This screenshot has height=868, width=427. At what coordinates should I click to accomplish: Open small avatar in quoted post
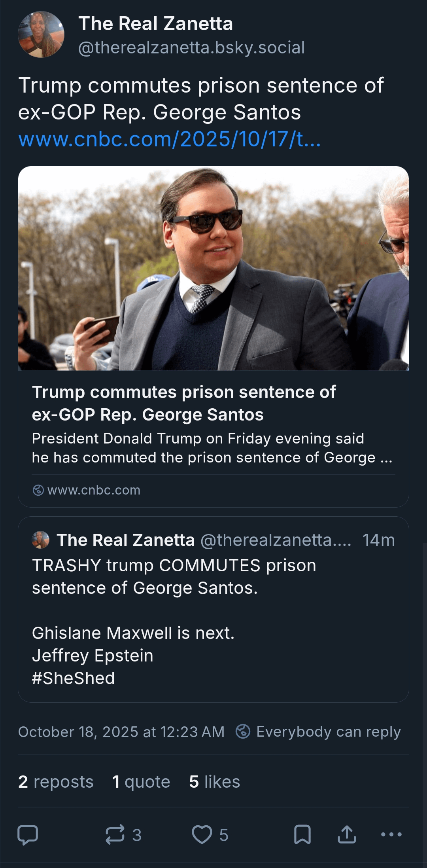click(x=41, y=540)
